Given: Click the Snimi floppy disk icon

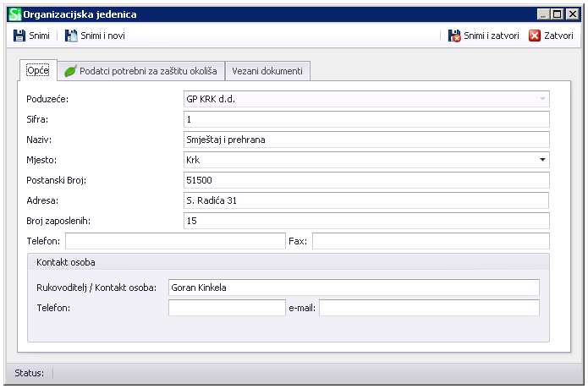Looking at the screenshot, I should click(x=19, y=36).
